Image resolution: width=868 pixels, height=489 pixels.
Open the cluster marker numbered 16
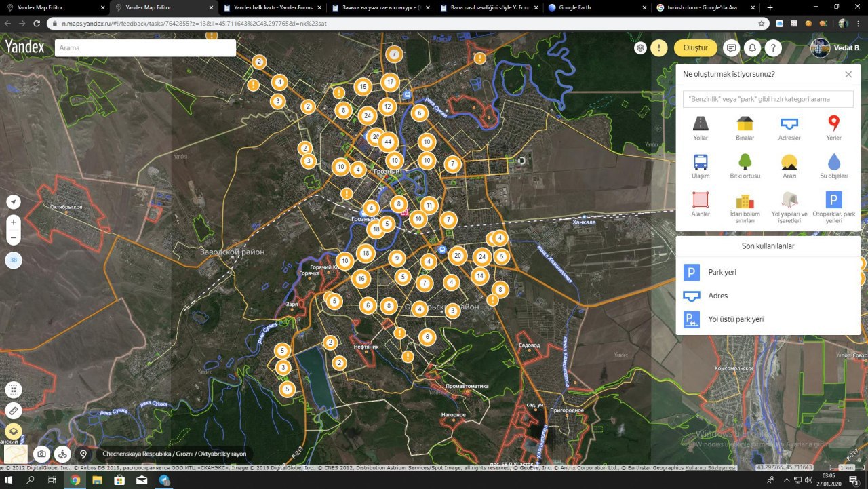pyautogui.click(x=361, y=278)
